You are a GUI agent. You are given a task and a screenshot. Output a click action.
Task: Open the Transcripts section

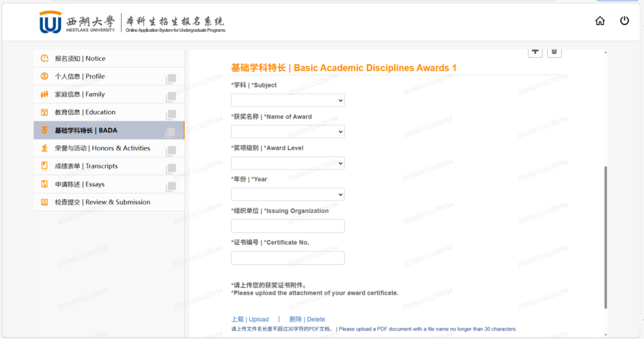pyautogui.click(x=109, y=166)
